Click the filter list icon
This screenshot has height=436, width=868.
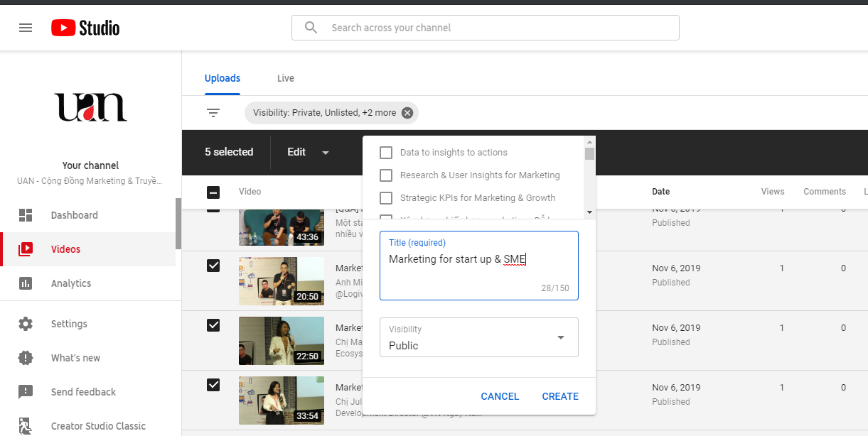(x=213, y=113)
